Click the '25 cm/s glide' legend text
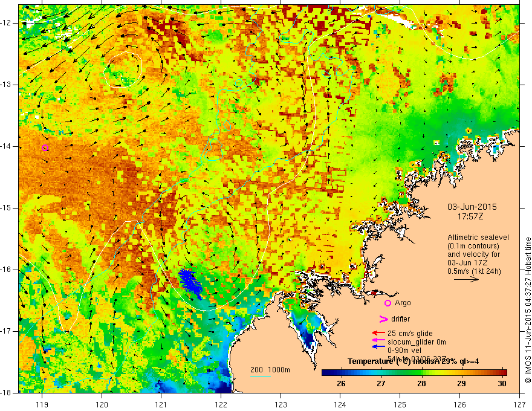The image size is (532, 411). [410, 334]
